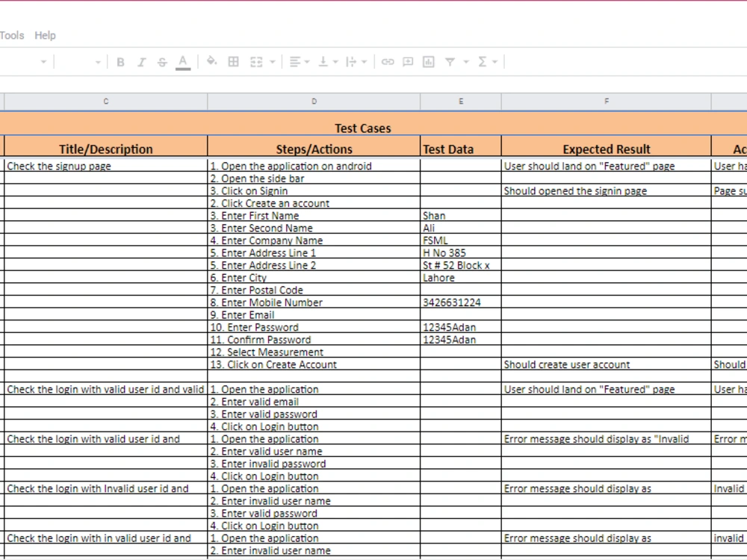Select '2. Enter valid user name' cell

click(314, 451)
